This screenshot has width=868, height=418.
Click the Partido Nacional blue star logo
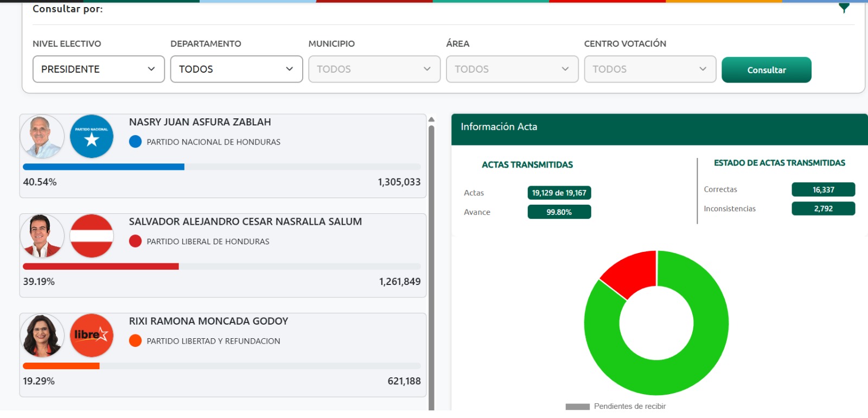pos(92,136)
